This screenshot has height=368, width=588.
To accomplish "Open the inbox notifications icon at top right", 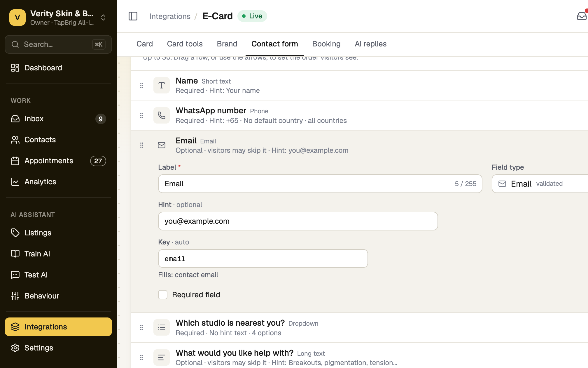I will click(582, 16).
